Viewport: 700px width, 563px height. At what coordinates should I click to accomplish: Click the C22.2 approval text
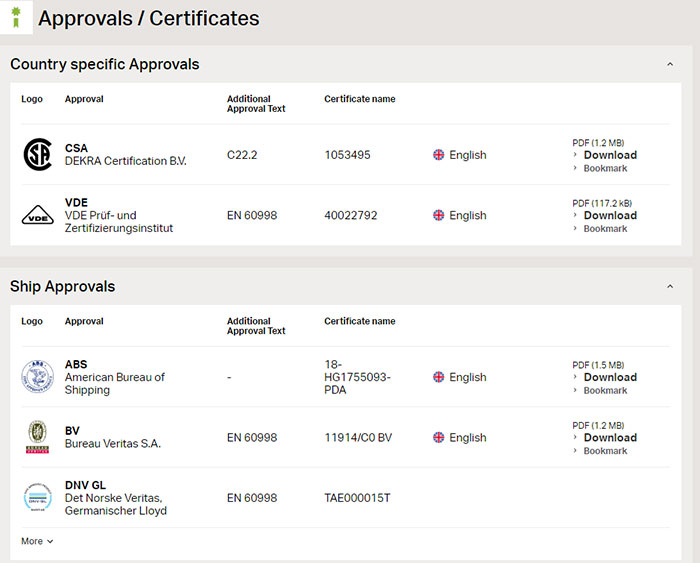pyautogui.click(x=242, y=155)
